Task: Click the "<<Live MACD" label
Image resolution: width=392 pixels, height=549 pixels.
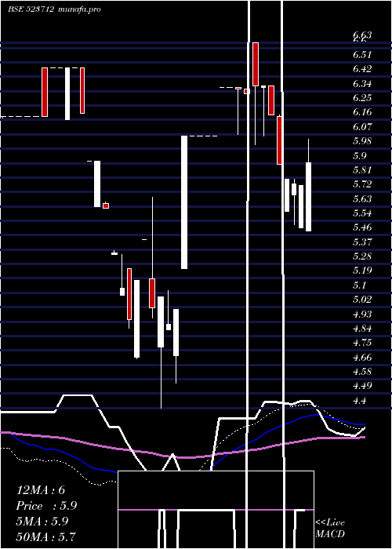Action: pyautogui.click(x=330, y=529)
